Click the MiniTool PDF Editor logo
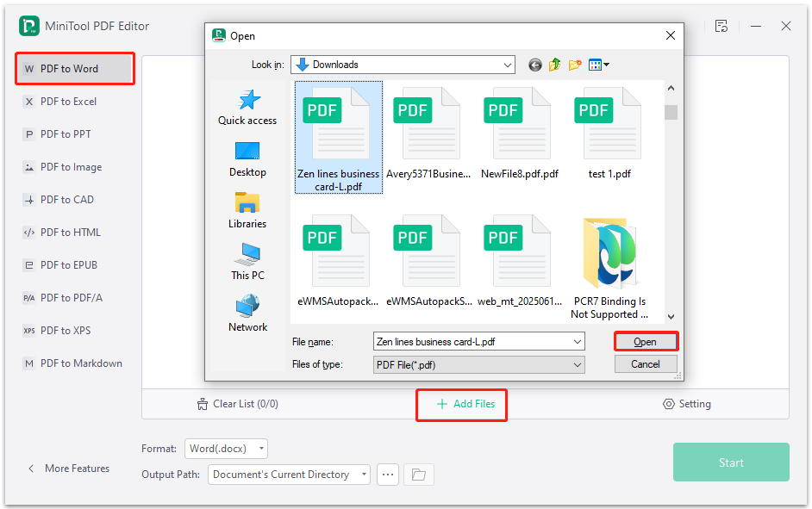The image size is (812, 509). pos(29,26)
